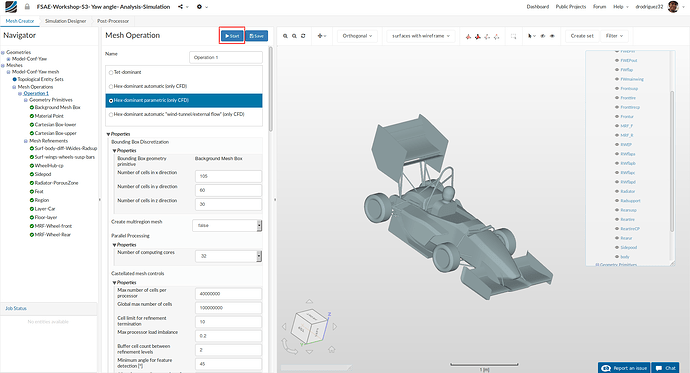The width and height of the screenshot is (690, 373).
Task: Toggle visibility of FWflap entity
Action: click(x=617, y=70)
